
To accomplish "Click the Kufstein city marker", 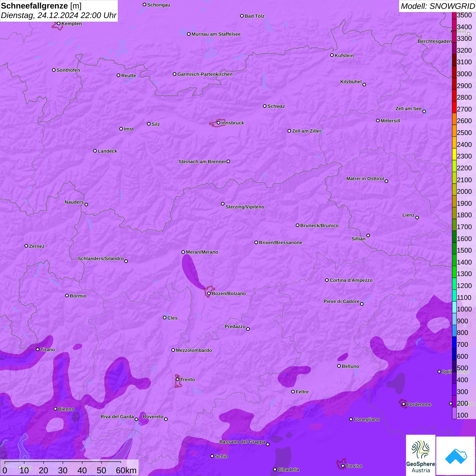I will click(332, 55).
